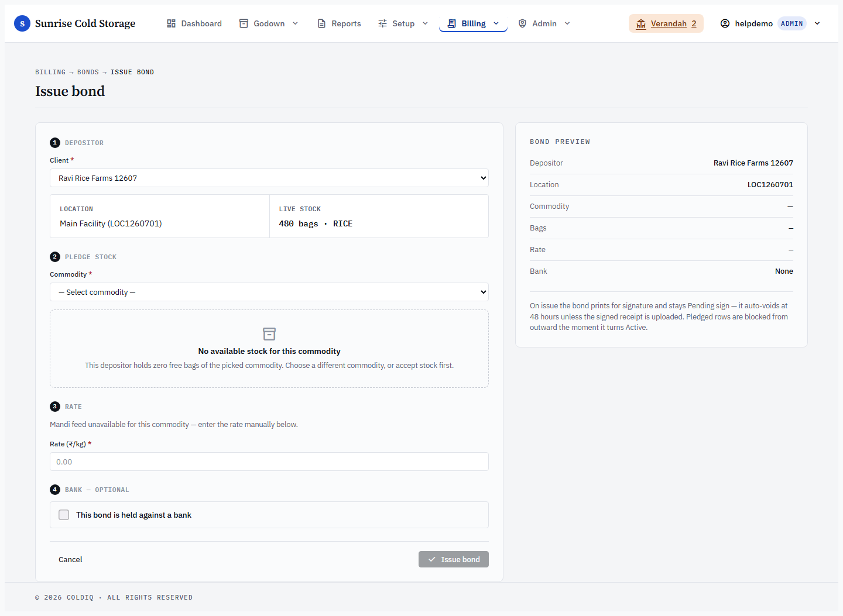This screenshot has width=843, height=616.
Task: Click the Sunrise Cold Storage logo icon
Action: (22, 23)
